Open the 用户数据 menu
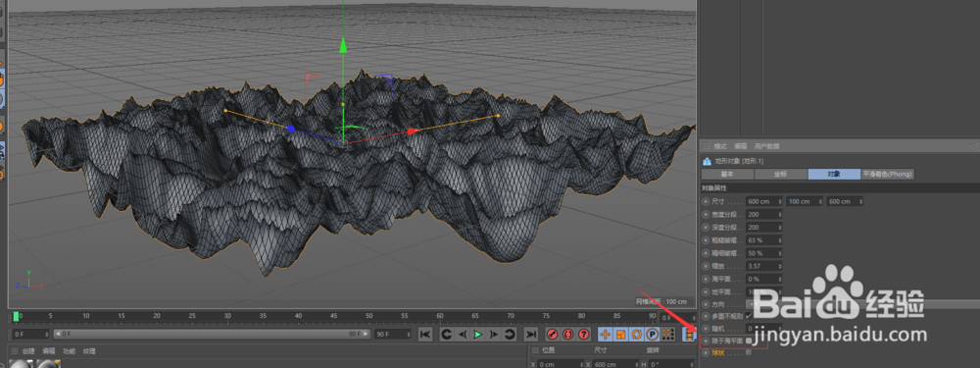Viewport: 980px width, 368px height. 767,146
